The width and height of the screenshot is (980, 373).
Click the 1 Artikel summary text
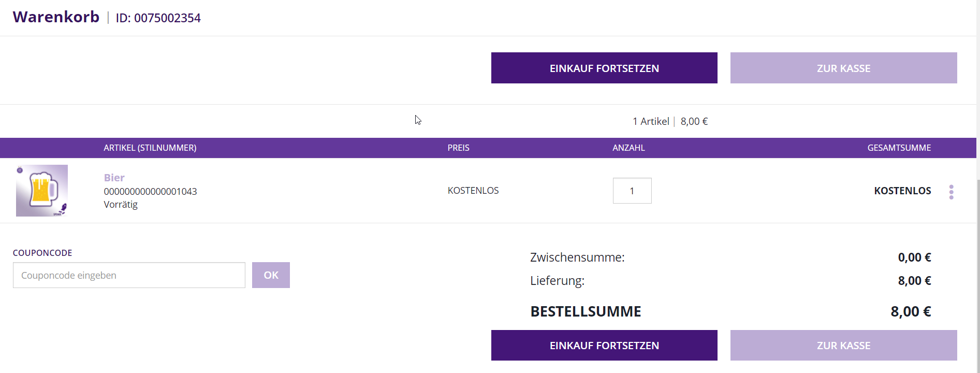tap(651, 121)
